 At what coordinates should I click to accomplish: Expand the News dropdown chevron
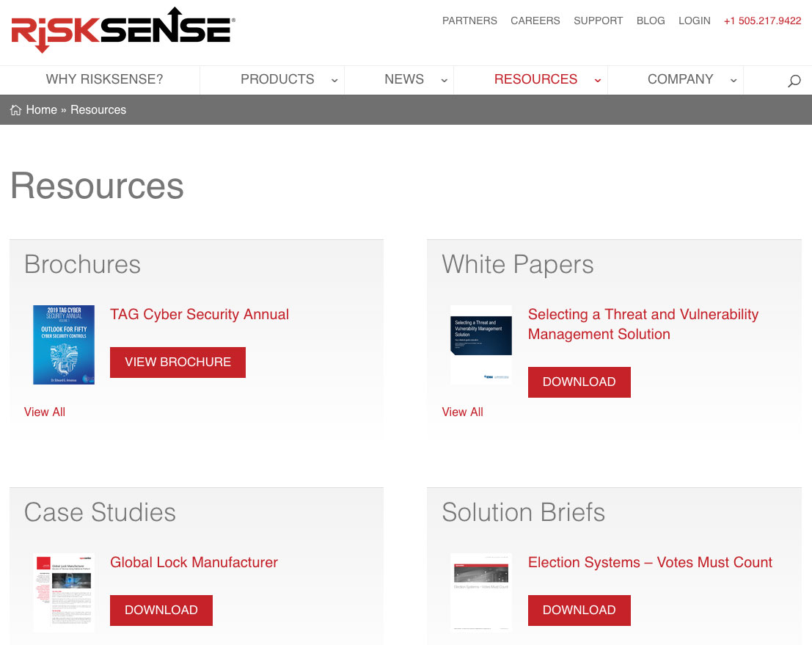pos(444,80)
